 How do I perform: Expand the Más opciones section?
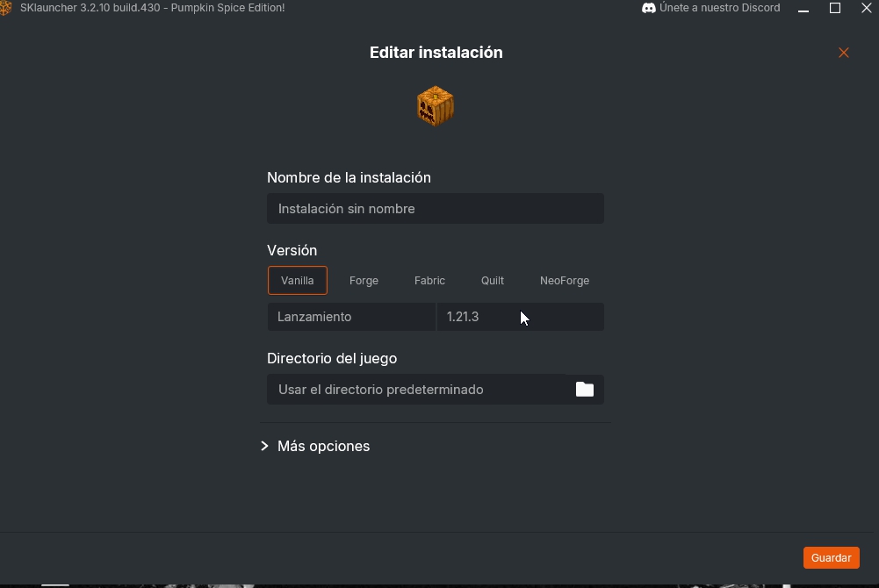[323, 446]
